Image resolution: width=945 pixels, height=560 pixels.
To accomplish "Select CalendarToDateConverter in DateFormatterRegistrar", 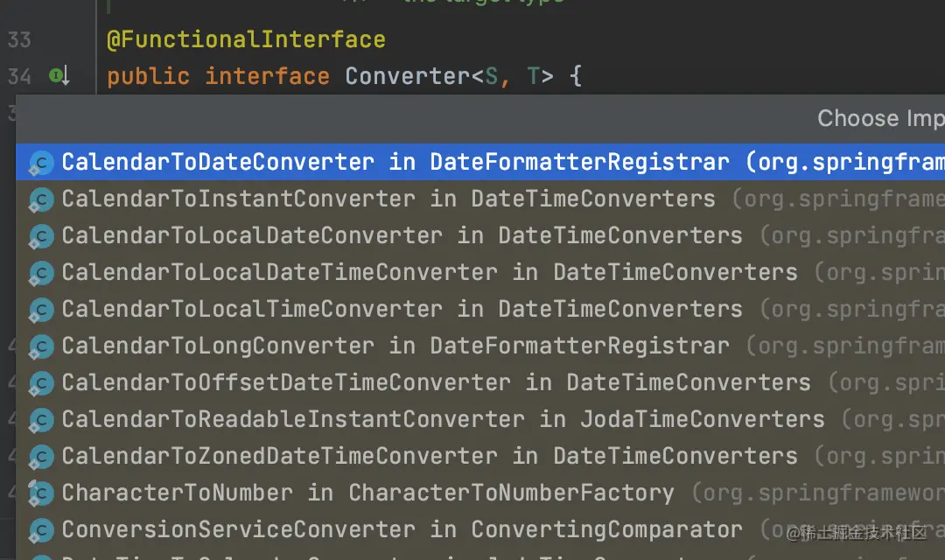I will click(480, 162).
